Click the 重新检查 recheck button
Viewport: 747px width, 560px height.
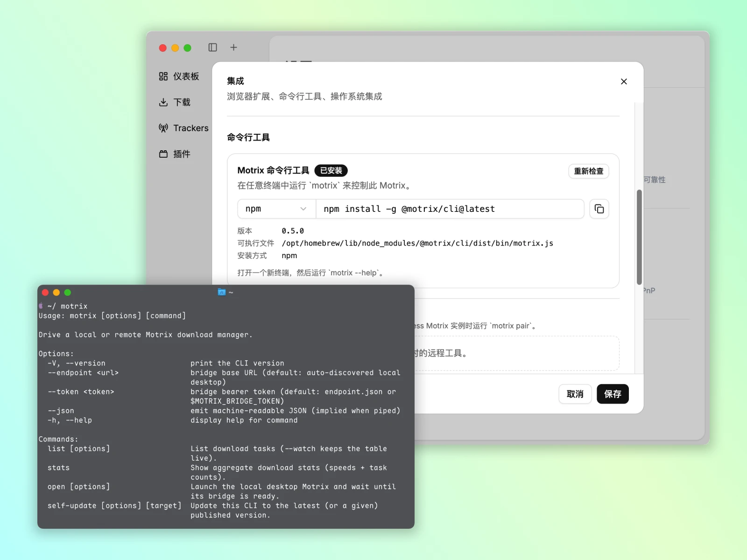(588, 171)
